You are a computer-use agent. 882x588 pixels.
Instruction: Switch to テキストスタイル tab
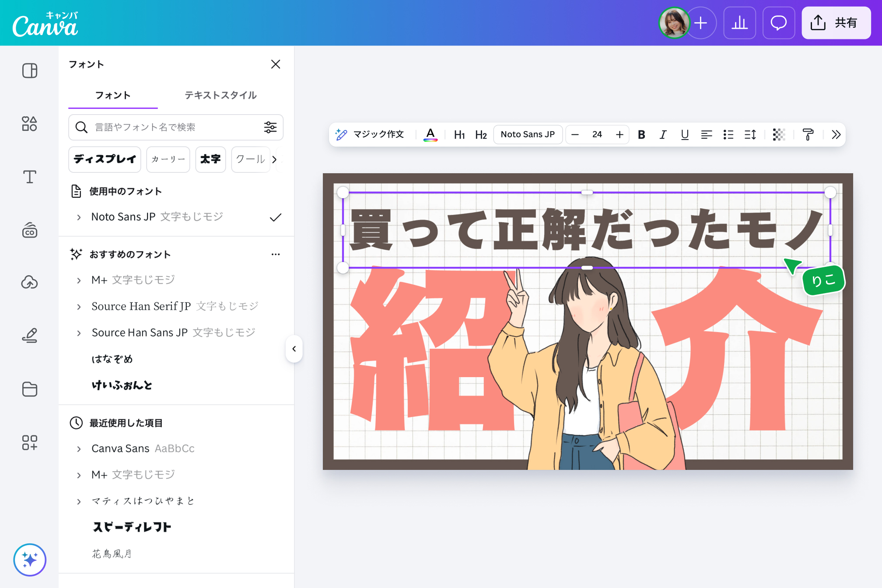(220, 95)
